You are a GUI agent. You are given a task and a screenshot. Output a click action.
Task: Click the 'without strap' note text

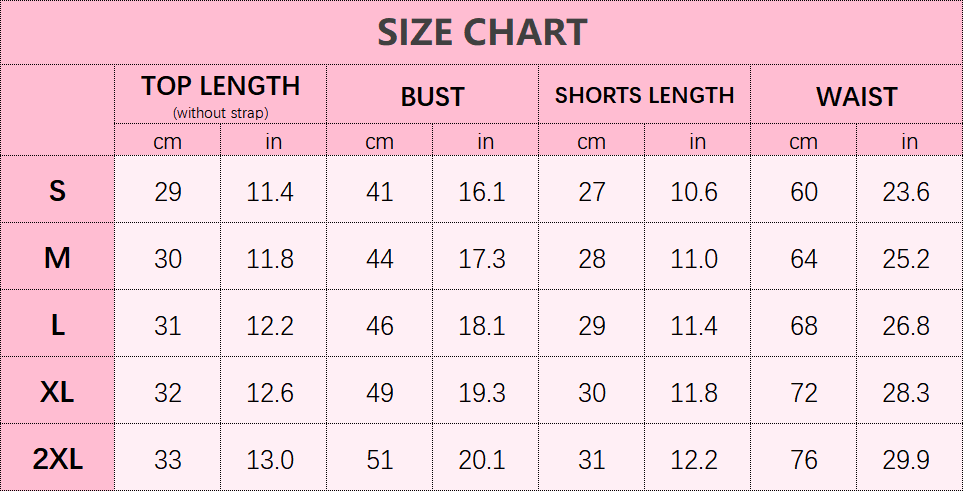coord(220,113)
